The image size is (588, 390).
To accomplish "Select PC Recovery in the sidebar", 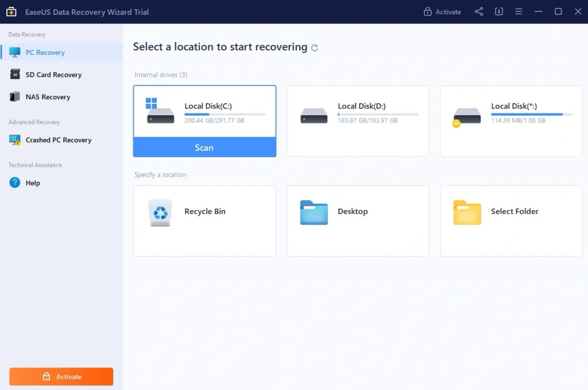I will tap(61, 52).
